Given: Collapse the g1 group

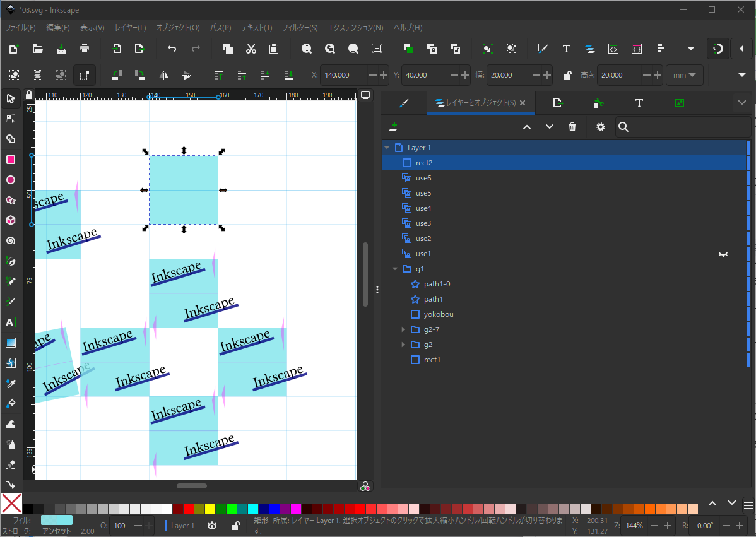Looking at the screenshot, I should [x=395, y=269].
